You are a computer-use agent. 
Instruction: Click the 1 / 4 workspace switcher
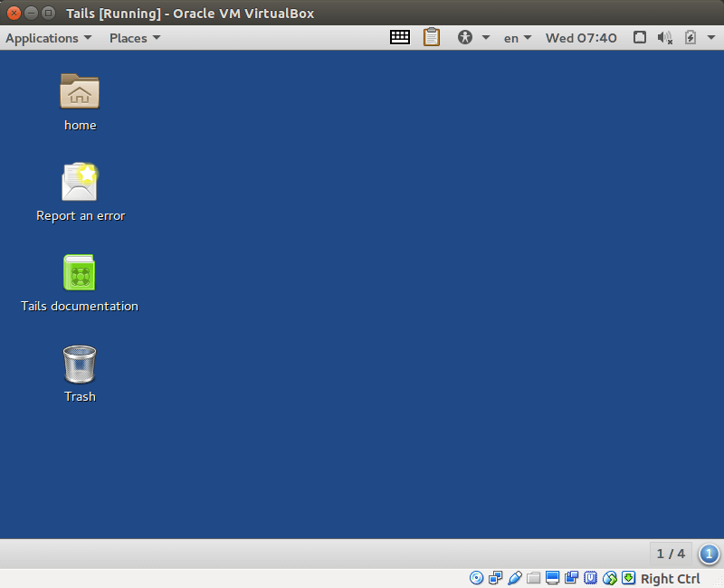[x=671, y=553]
